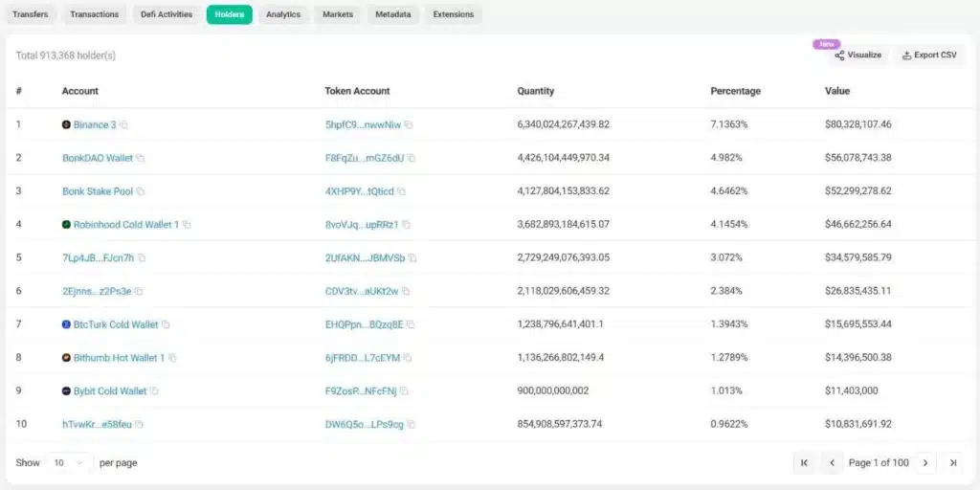Copy token account 4XHP9Y...tQticd
Screen dimensions: 980x490
[x=401, y=191]
